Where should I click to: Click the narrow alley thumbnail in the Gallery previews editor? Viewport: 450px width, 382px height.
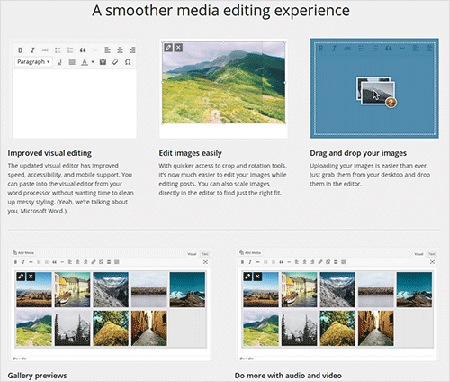coord(149,328)
